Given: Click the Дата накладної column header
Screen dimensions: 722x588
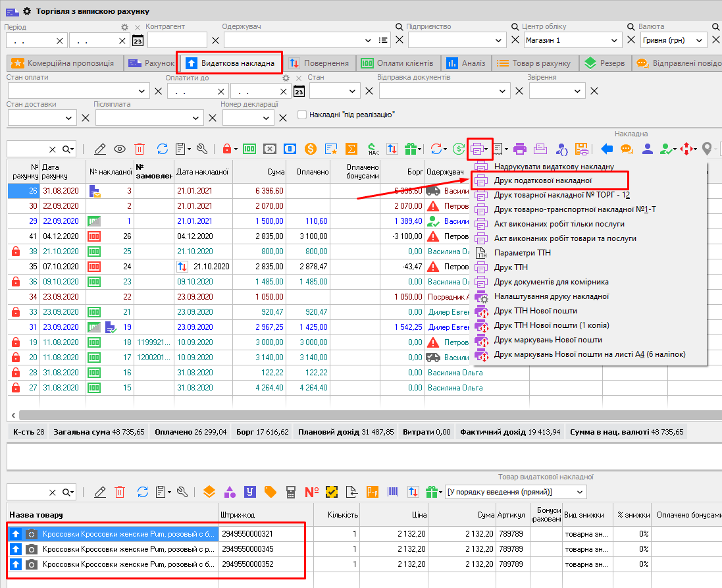Looking at the screenshot, I should 203,173.
